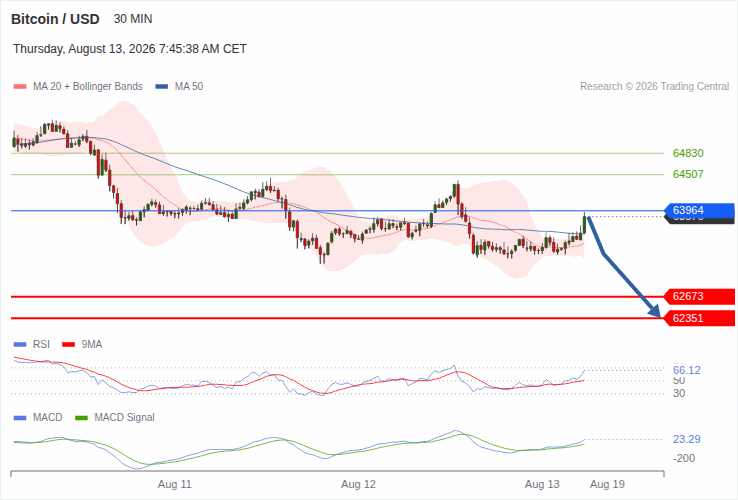The image size is (738, 500).
Task: Click the 9MA legend red swatch
Action: click(69, 345)
